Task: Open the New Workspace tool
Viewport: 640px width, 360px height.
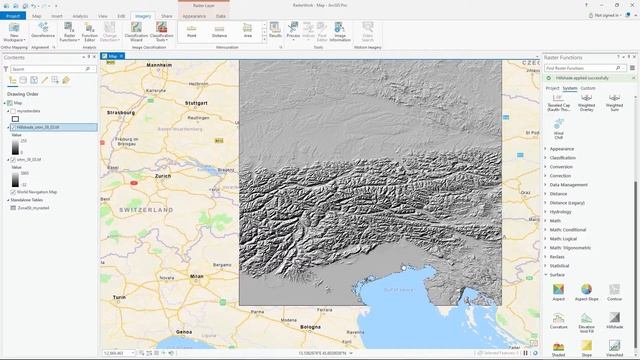Action: pos(14,32)
